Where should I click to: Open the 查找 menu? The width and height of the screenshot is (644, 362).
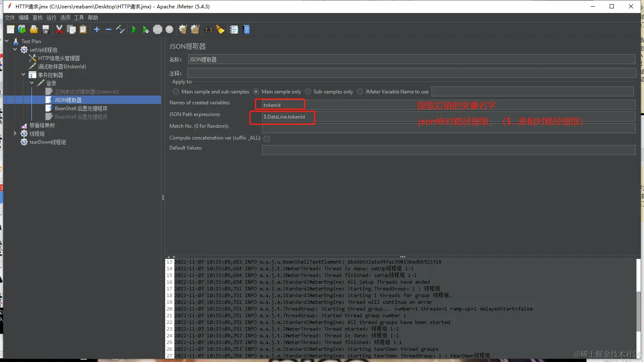point(37,18)
